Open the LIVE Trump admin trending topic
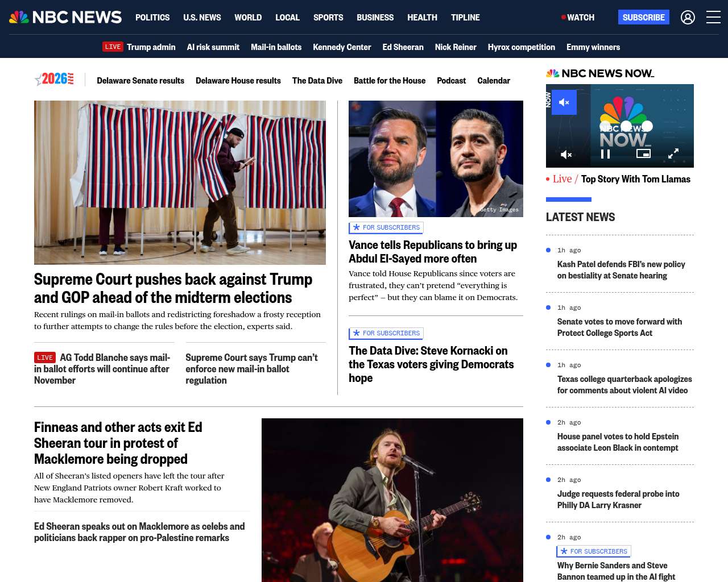 [x=139, y=47]
